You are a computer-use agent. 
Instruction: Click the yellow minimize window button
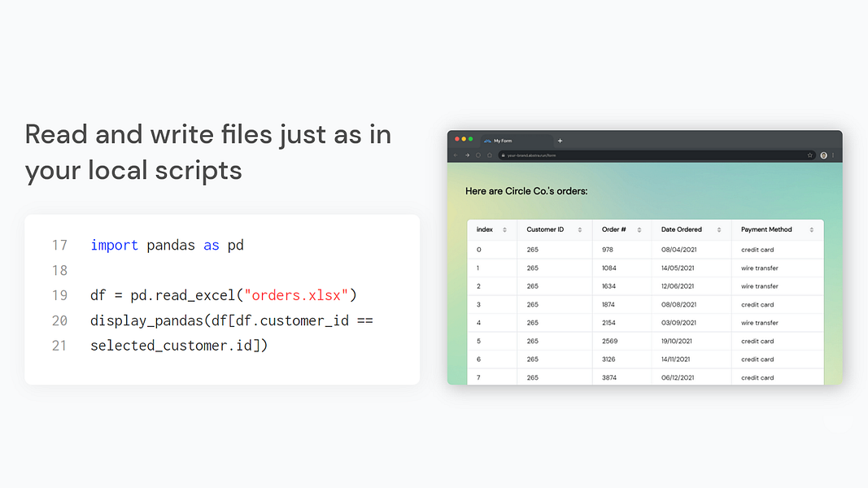click(x=464, y=139)
